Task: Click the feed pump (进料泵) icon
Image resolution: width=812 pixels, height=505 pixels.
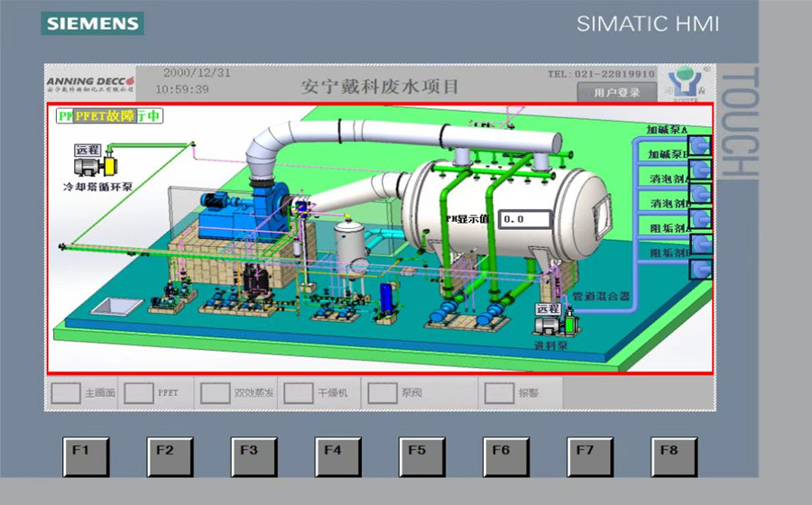Action: 558,326
